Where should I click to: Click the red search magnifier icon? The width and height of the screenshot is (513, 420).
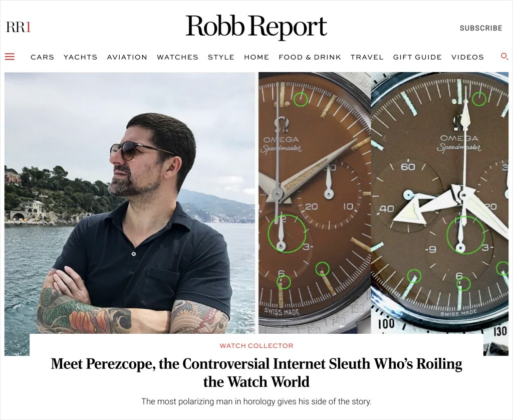pos(504,57)
